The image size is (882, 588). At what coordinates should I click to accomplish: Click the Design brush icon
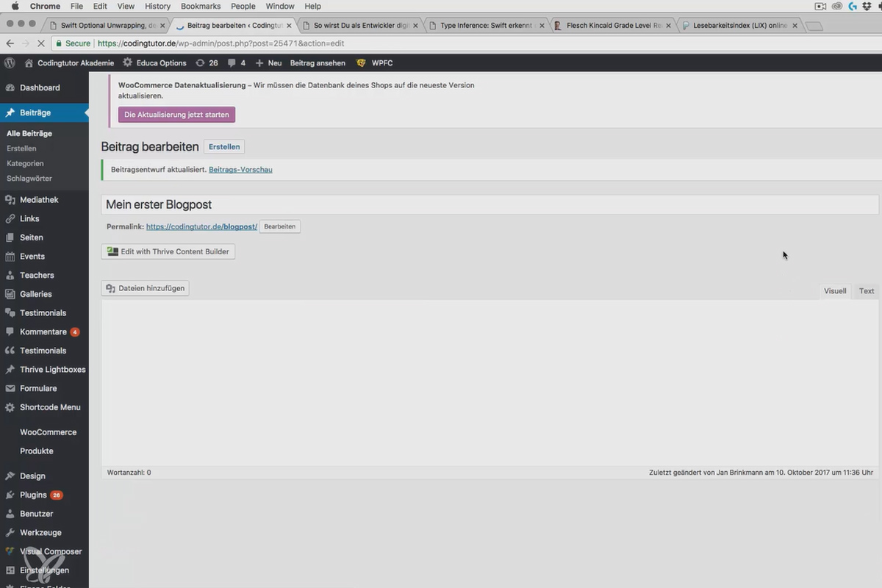coord(10,476)
